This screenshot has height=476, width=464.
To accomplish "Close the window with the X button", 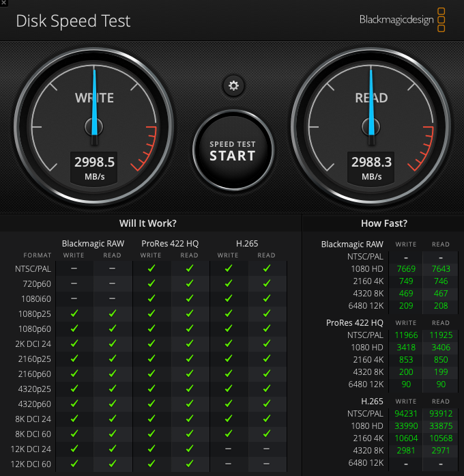I will click(x=3, y=3).
